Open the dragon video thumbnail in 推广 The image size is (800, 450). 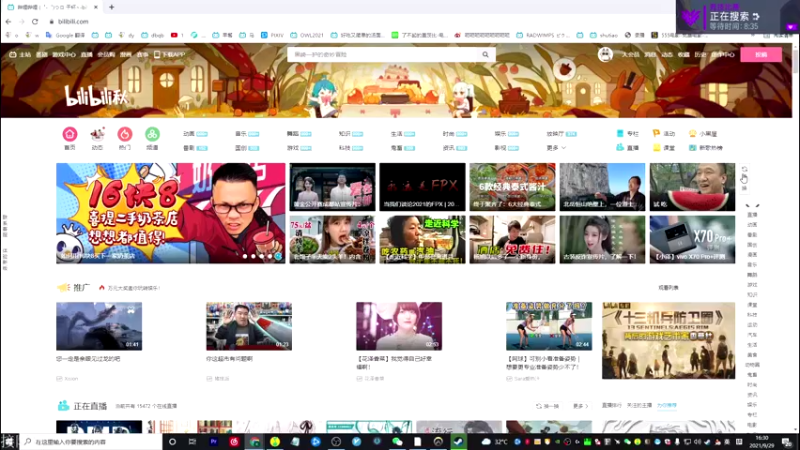99,326
